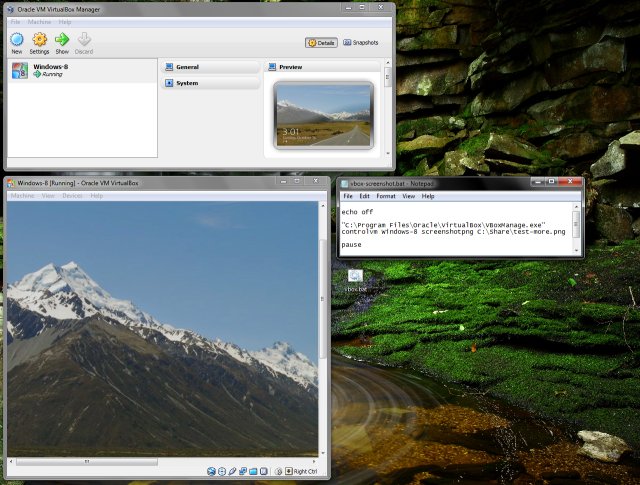Image resolution: width=640 pixels, height=485 pixels.
Task: Click the details pane scroll-up arrow in Manager
Action: click(388, 63)
